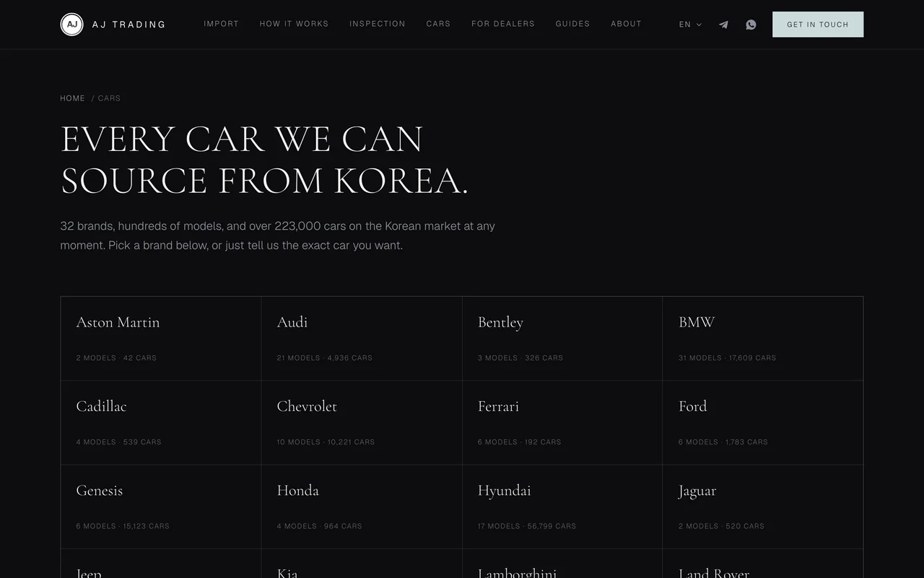This screenshot has width=924, height=578.
Task: Click the '3 MODELS · 326 CARS' text
Action: tap(520, 358)
